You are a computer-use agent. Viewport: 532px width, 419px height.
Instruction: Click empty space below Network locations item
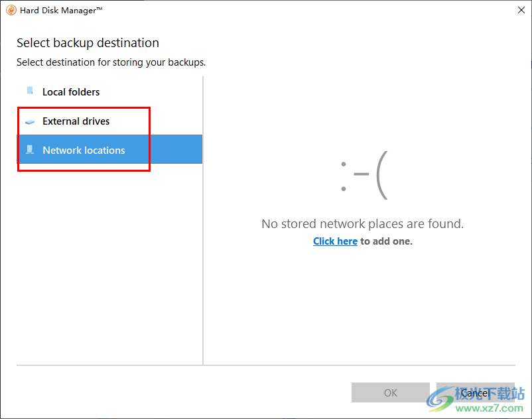(x=109, y=265)
